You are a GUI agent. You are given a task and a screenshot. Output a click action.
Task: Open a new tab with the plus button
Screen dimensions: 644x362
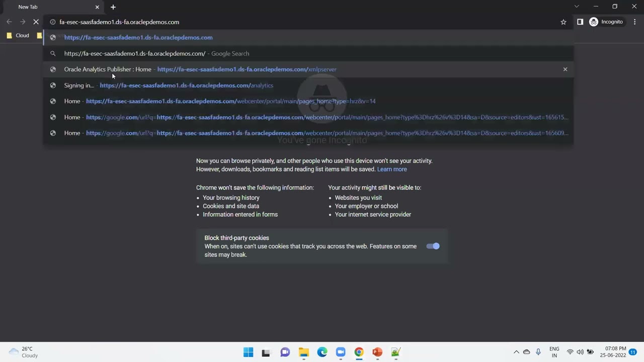point(113,7)
